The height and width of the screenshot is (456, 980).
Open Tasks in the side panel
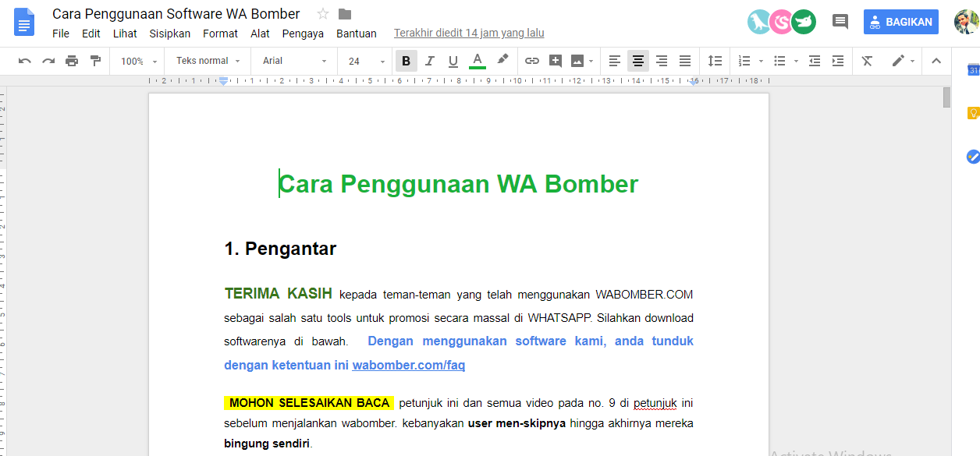[973, 156]
